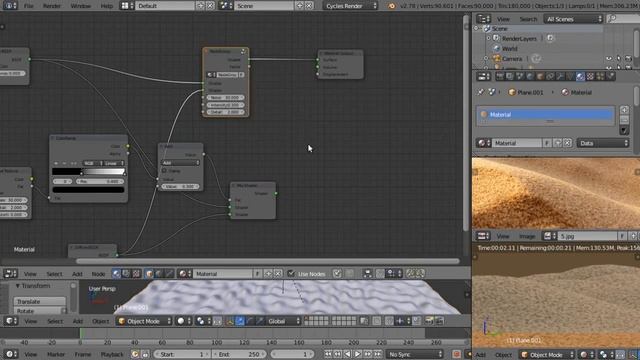Image resolution: width=640 pixels, height=360 pixels.
Task: Toggle the node tree pin icon
Action: [337, 273]
